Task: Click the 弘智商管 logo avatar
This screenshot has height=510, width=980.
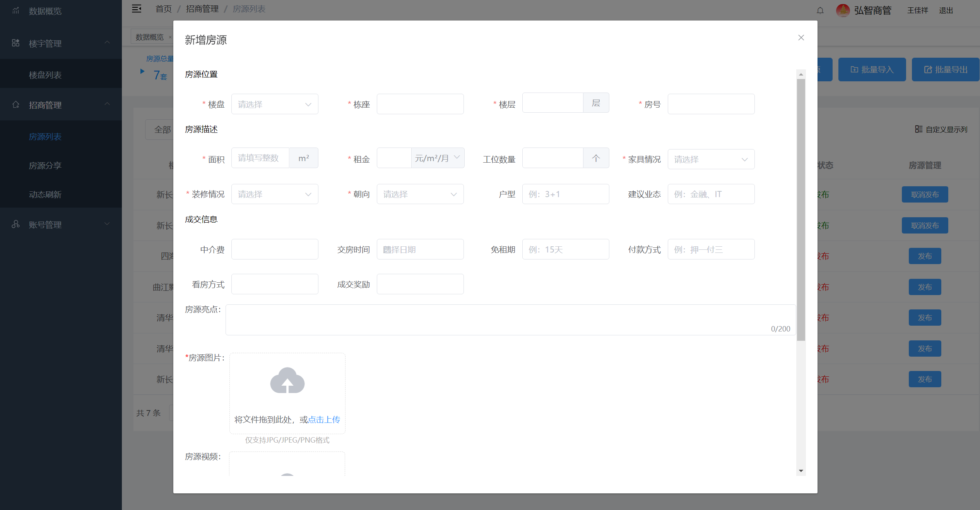Action: click(x=843, y=10)
